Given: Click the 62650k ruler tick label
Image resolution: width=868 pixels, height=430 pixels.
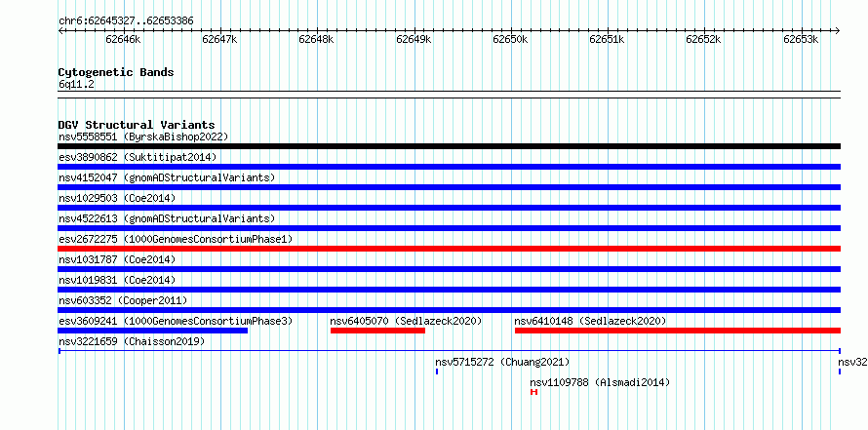Looking at the screenshot, I should [510, 39].
